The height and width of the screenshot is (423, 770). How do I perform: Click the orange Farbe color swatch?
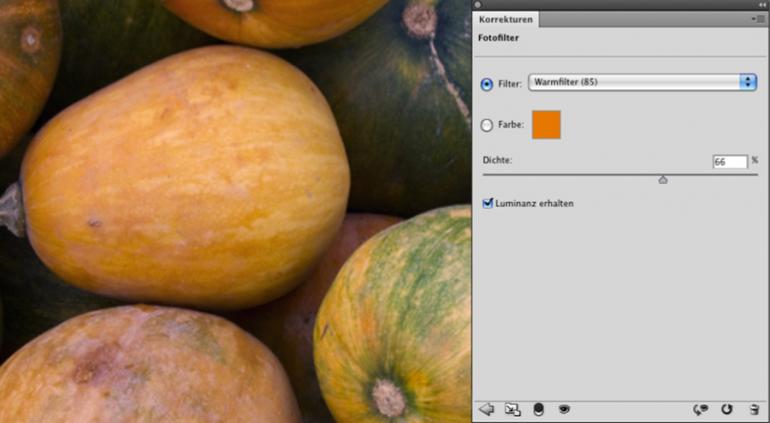pyautogui.click(x=546, y=125)
